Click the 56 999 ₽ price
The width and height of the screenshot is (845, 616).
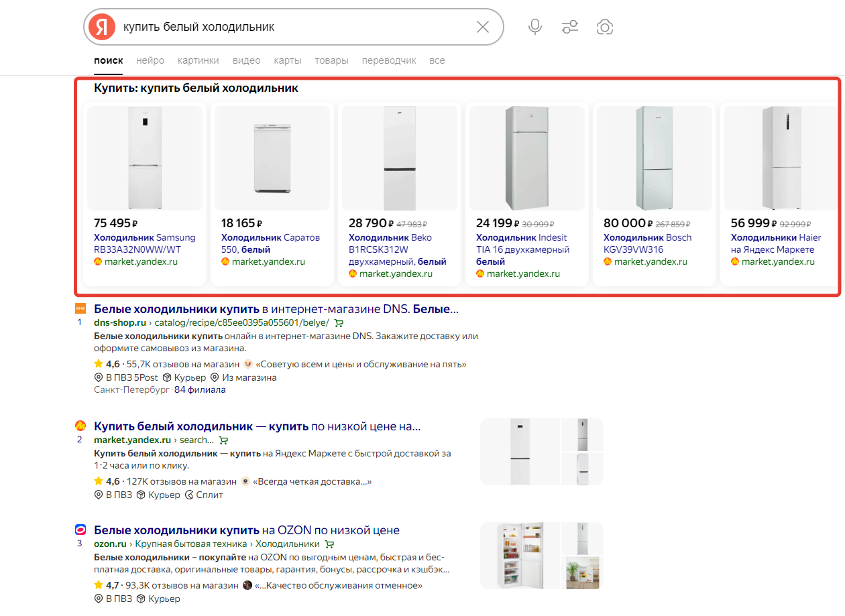click(x=754, y=223)
